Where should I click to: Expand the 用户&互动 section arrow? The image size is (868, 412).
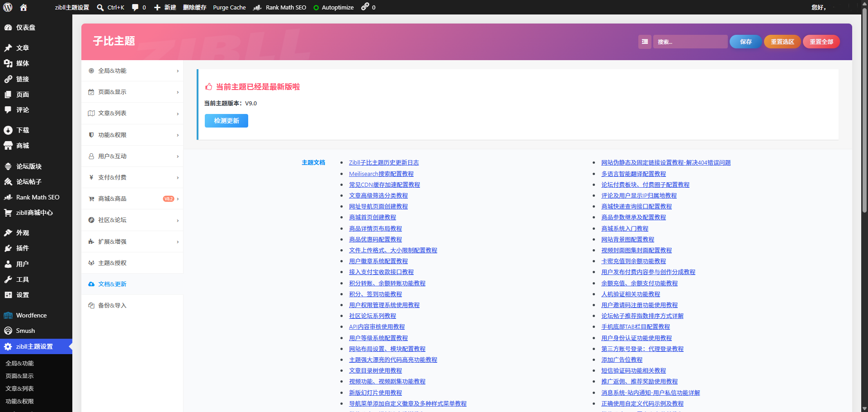tap(178, 156)
